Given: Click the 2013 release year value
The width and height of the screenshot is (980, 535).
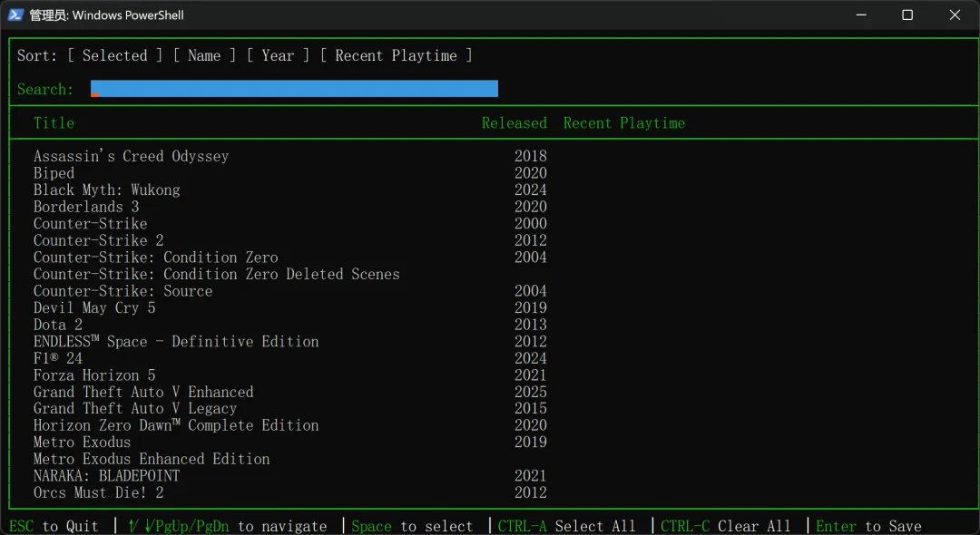Looking at the screenshot, I should click(531, 325).
